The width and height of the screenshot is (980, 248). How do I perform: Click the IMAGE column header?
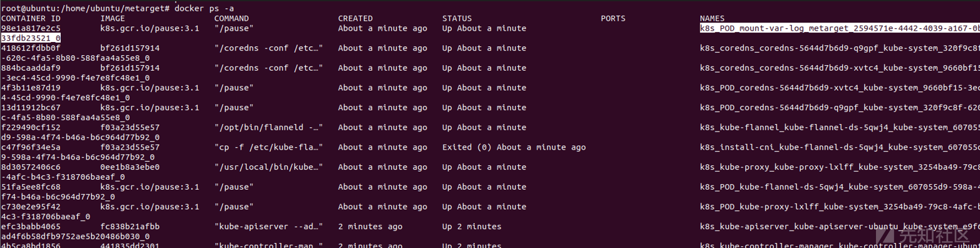(x=113, y=18)
